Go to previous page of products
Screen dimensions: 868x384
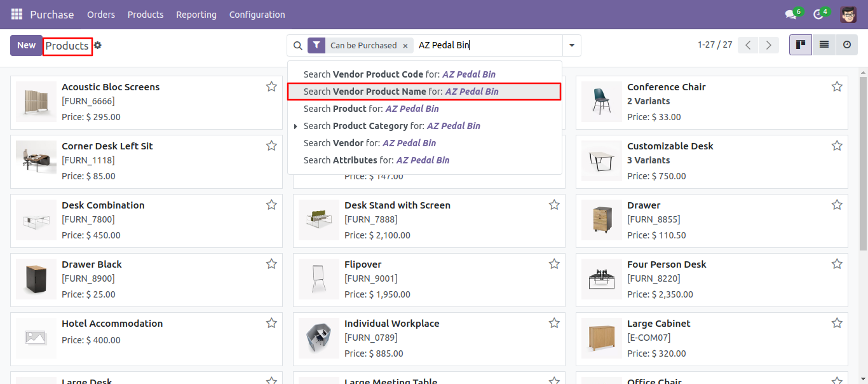(x=748, y=45)
